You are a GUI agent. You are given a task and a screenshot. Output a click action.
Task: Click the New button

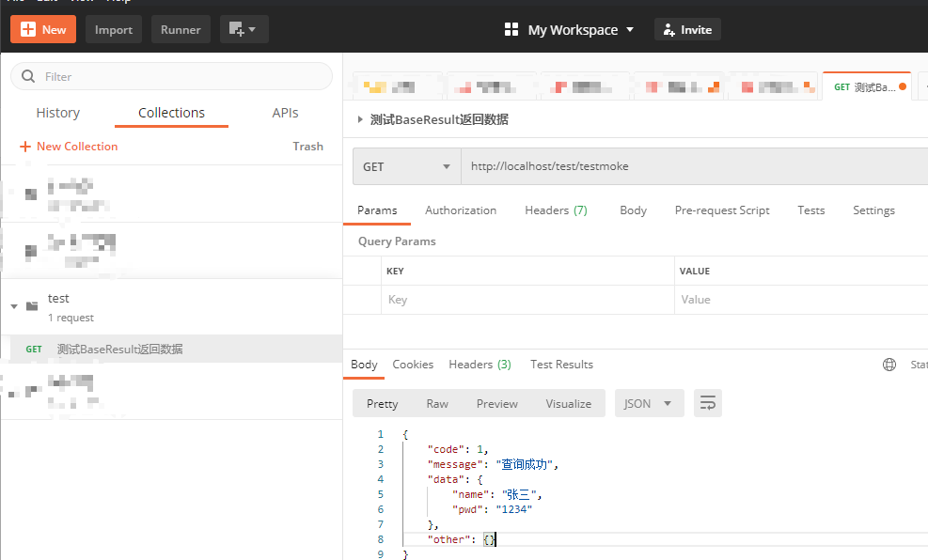coord(43,29)
